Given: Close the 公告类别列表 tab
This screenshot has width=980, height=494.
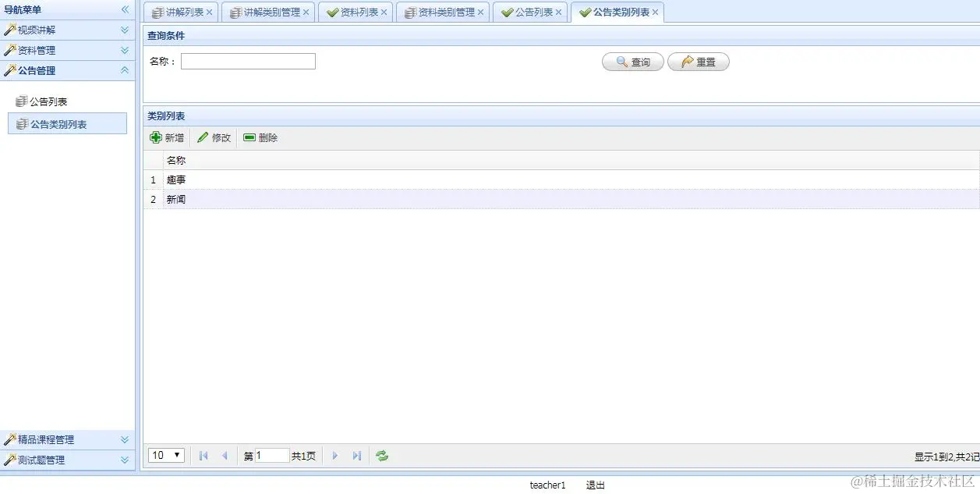Looking at the screenshot, I should [655, 12].
